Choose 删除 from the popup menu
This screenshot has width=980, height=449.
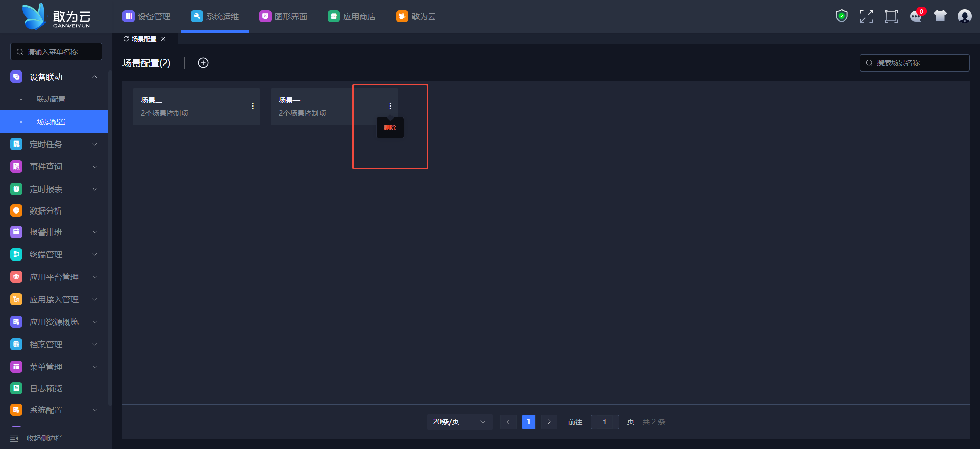tap(390, 128)
